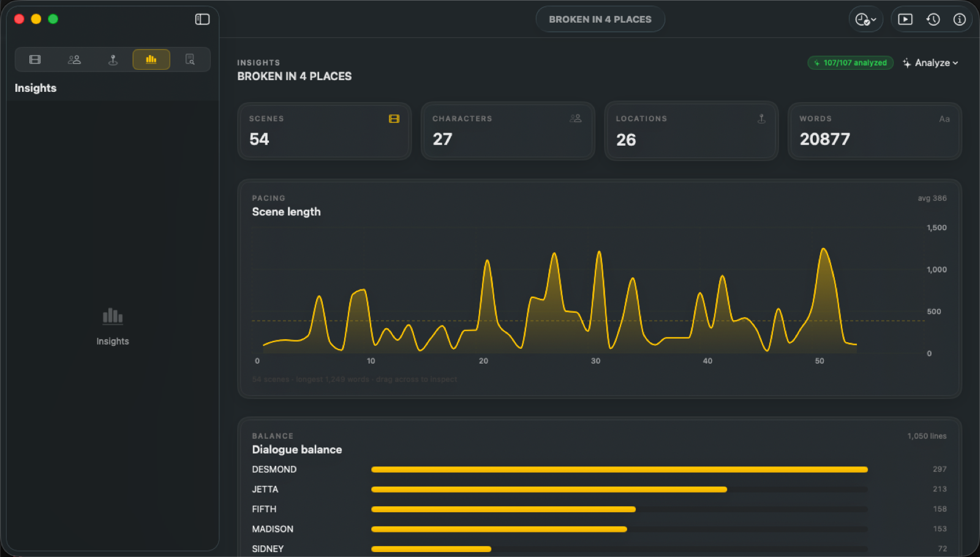Open the version history clock icon
This screenshot has width=980, height=557.
pos(933,20)
